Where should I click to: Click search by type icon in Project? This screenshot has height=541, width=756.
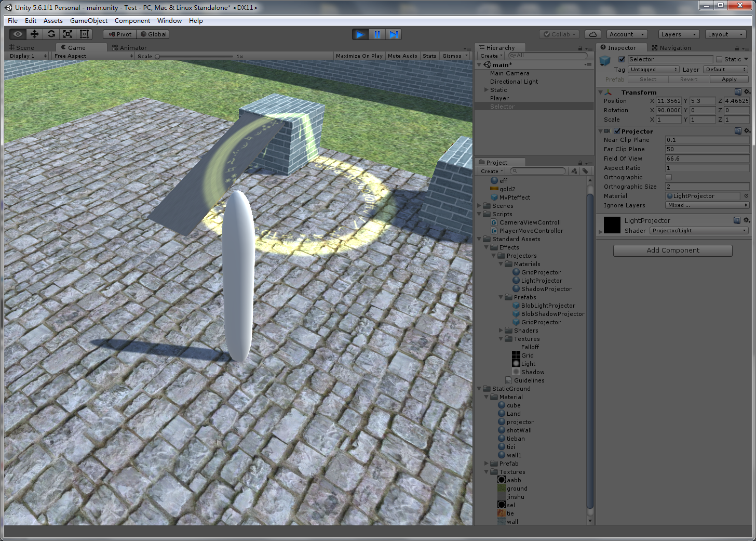tap(574, 171)
